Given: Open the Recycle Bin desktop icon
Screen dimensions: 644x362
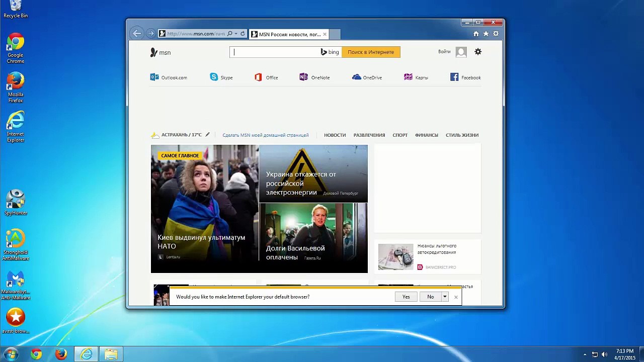Looking at the screenshot, I should (16, 10).
